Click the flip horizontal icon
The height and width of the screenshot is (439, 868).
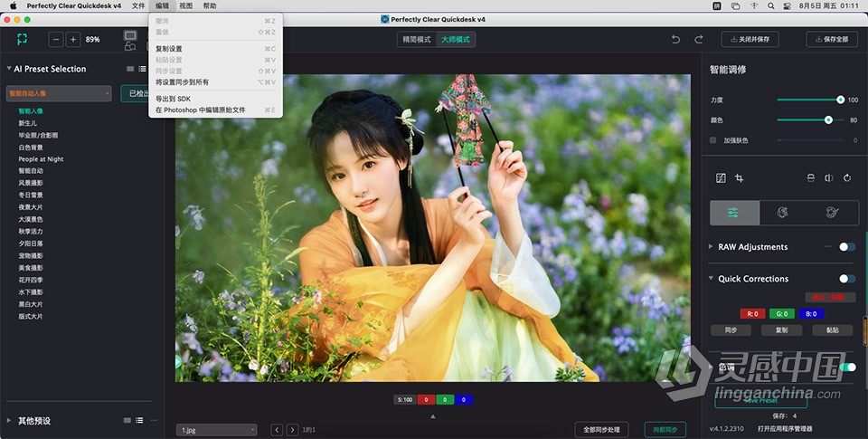pos(829,178)
